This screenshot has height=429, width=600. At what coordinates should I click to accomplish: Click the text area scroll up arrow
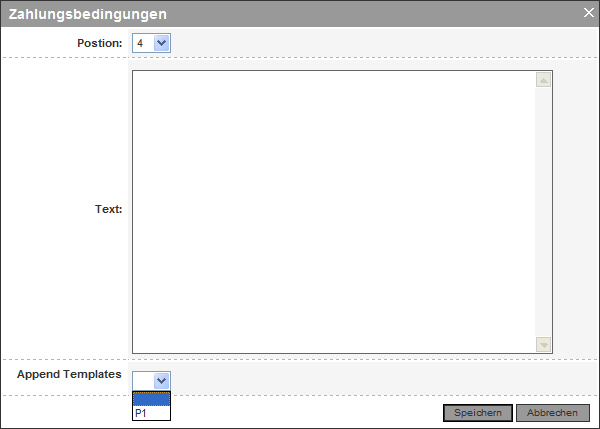tap(543, 80)
